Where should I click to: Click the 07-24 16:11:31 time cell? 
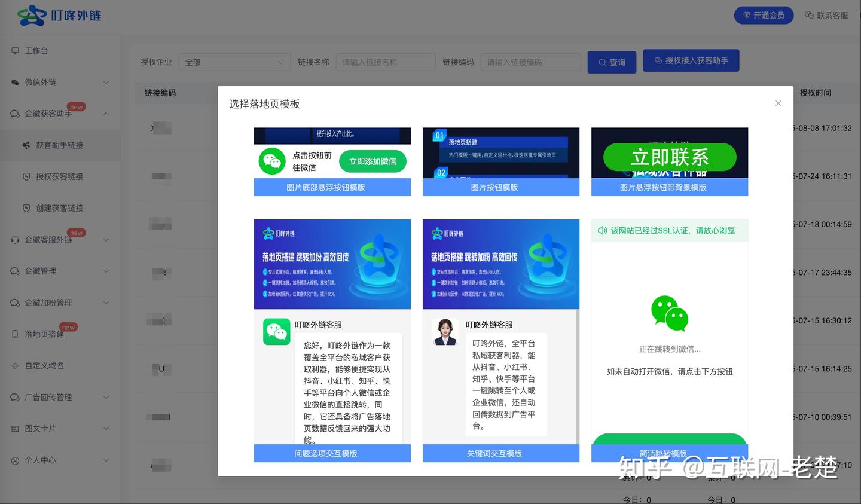point(823,176)
